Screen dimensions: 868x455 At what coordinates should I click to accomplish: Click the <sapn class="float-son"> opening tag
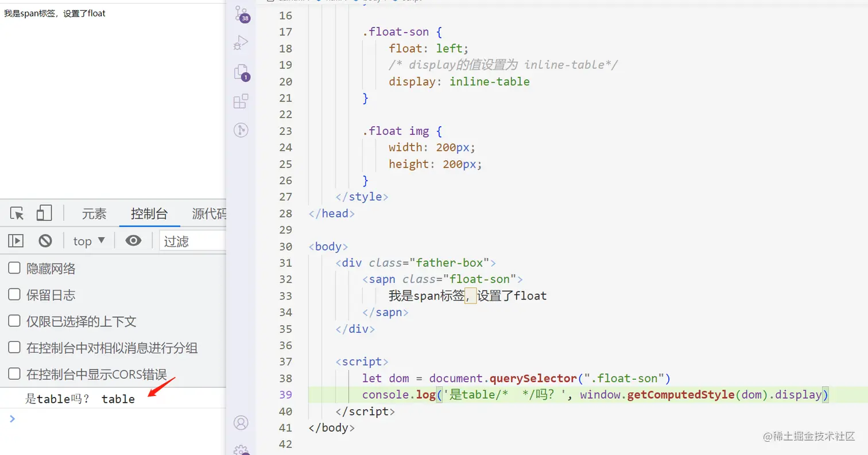click(x=443, y=279)
